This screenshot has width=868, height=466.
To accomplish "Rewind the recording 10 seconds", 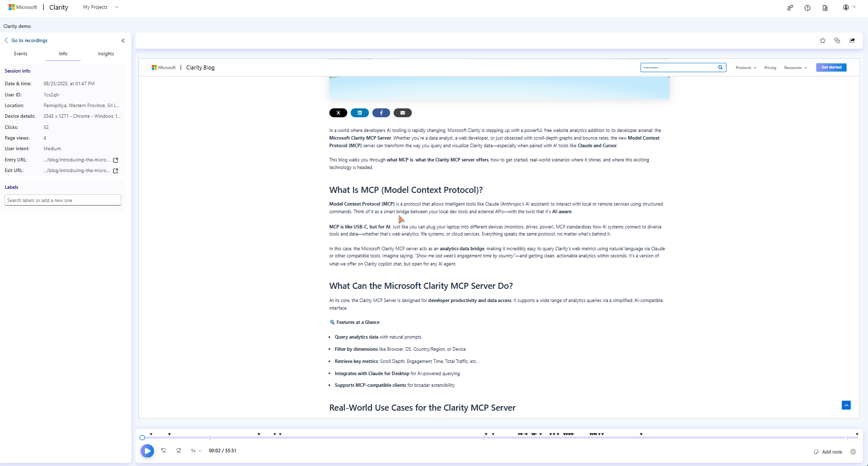I will (164, 451).
